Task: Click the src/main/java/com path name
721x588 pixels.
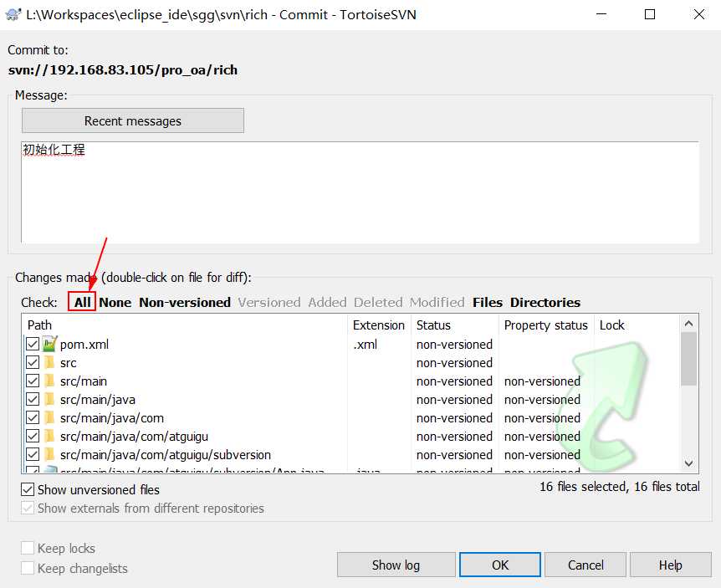Action: [112, 418]
